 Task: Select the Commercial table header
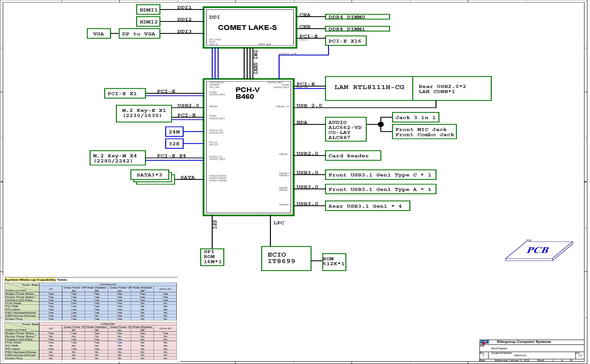[x=108, y=284]
